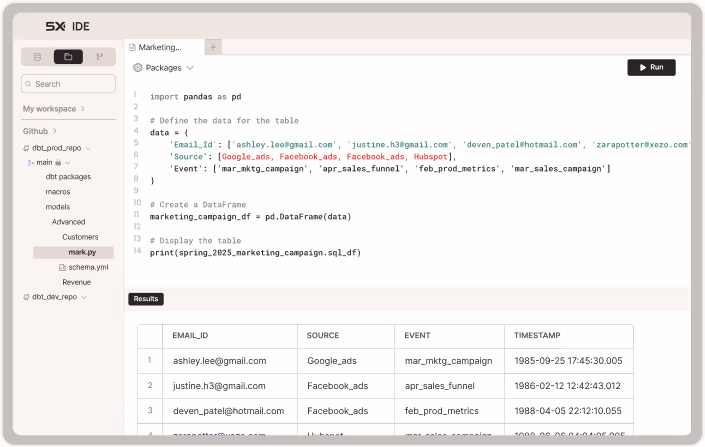Click the schema.yml file icon

pos(62,268)
